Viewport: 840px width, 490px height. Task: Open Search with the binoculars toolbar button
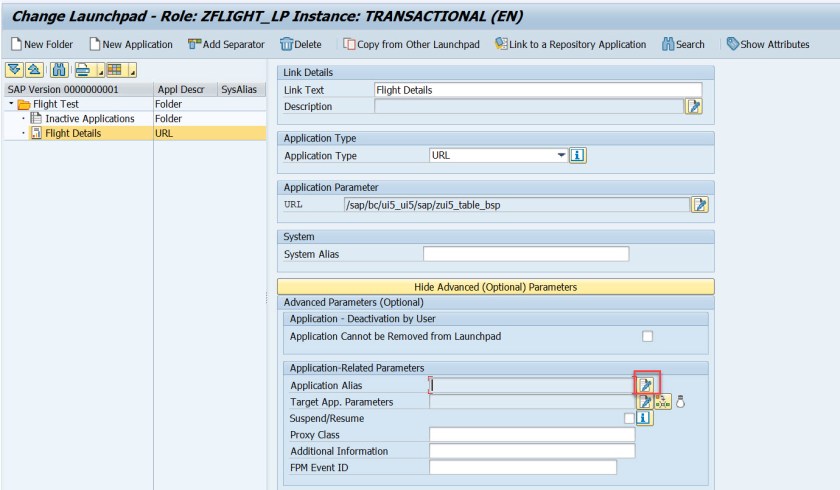point(683,44)
